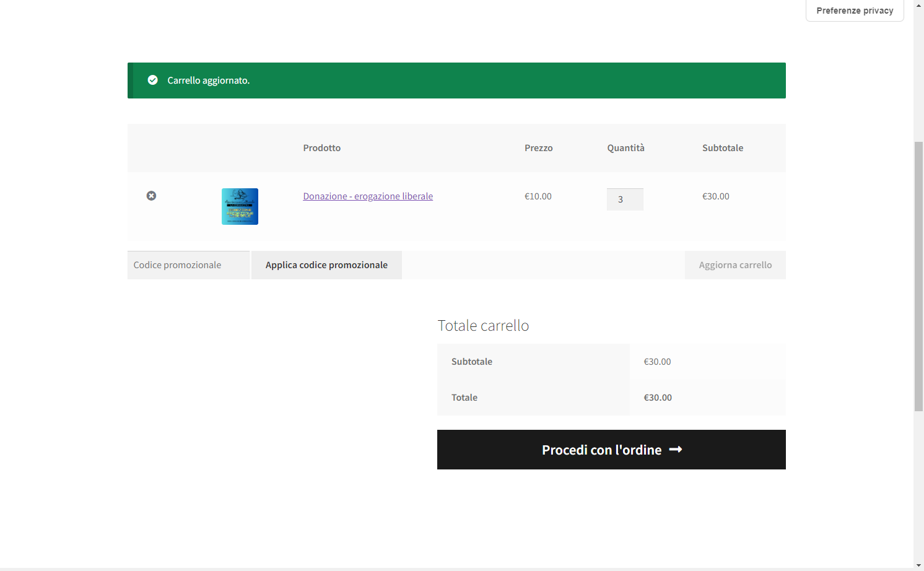
Task: Open Preferenze privacy button
Action: (x=855, y=11)
